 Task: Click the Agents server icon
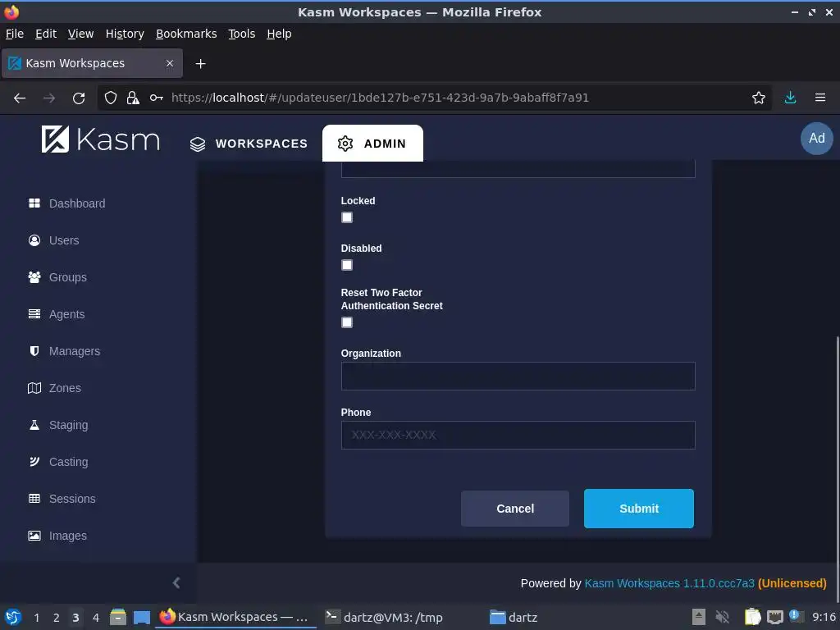click(x=34, y=314)
